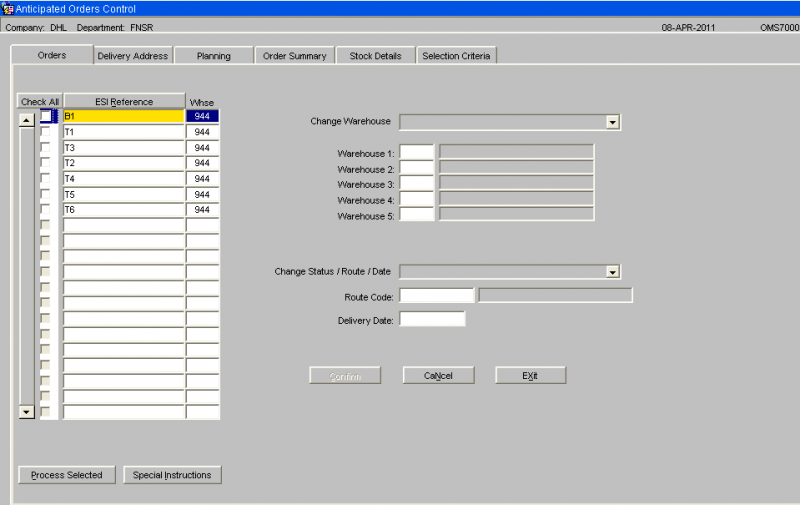Open the Stock Details tab
The width and height of the screenshot is (800, 505).
tap(376, 56)
